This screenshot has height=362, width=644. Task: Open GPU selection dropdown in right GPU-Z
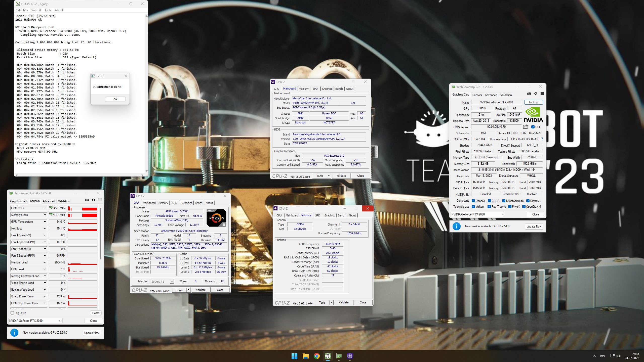point(477,214)
